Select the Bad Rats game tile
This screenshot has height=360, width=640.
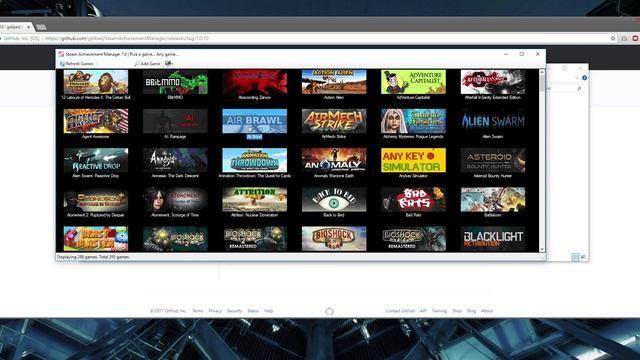413,202
